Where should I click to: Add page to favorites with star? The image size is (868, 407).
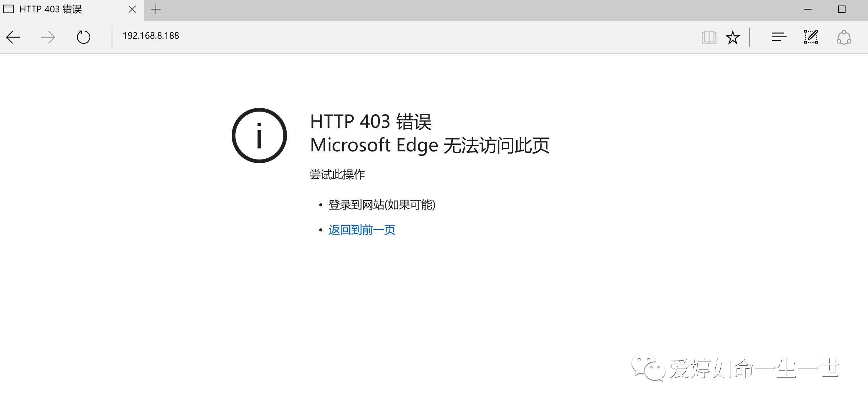732,38
